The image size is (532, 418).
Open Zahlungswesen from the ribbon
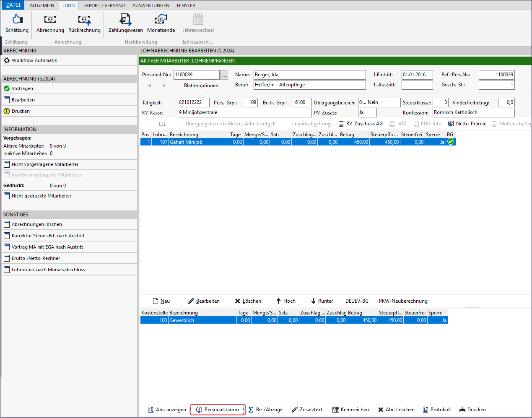click(x=125, y=23)
